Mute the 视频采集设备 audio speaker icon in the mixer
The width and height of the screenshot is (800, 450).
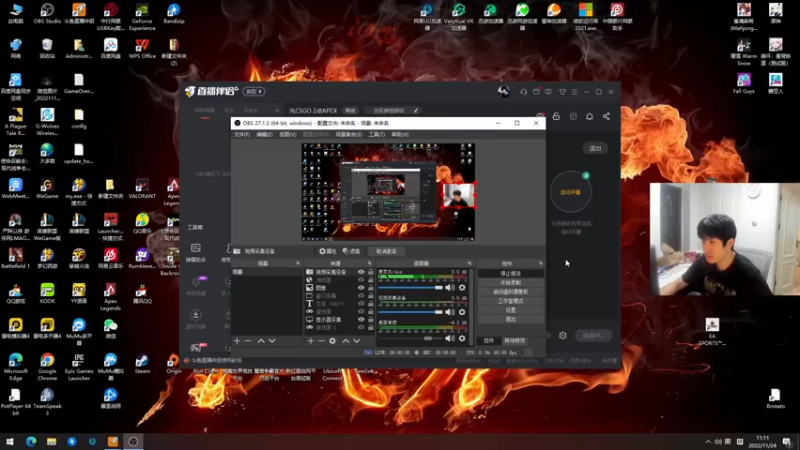pyautogui.click(x=449, y=312)
